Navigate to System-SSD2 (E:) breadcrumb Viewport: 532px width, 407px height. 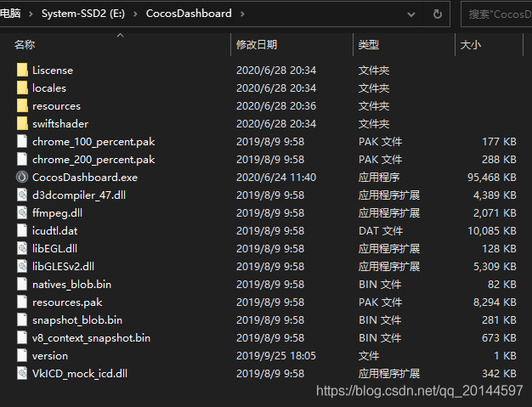click(83, 14)
